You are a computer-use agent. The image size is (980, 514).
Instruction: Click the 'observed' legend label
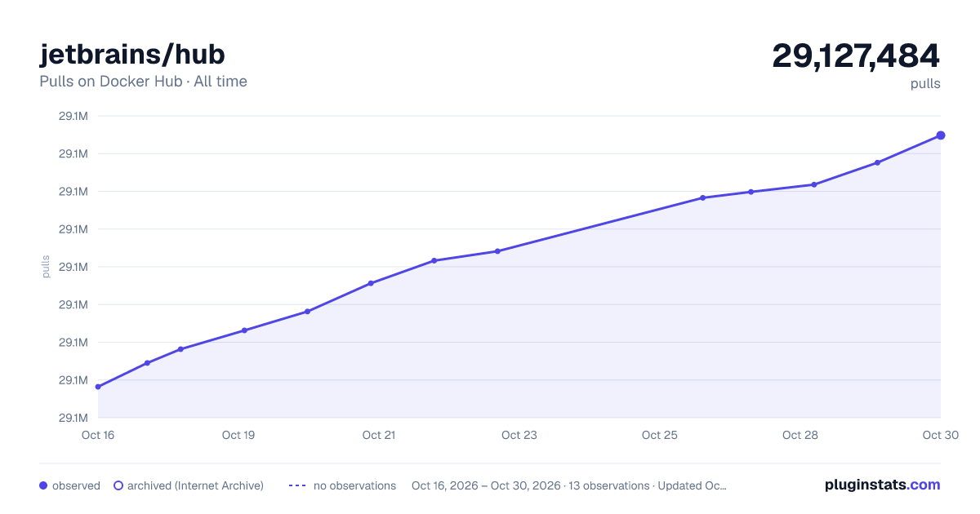click(76, 485)
